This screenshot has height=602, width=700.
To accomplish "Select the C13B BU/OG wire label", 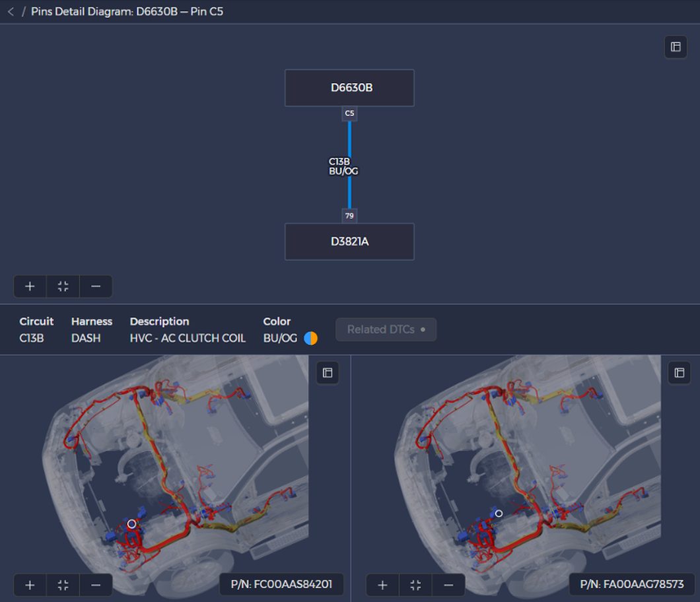I will tap(343, 166).
